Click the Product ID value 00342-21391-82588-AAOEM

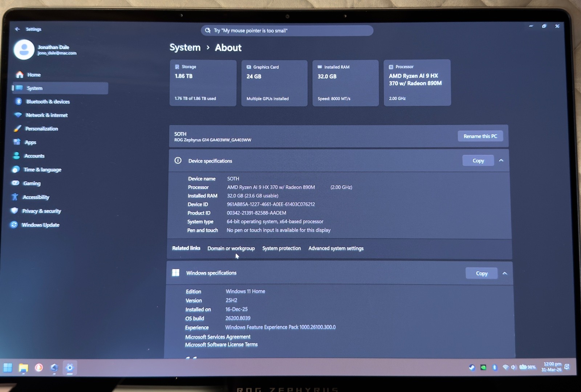click(256, 213)
